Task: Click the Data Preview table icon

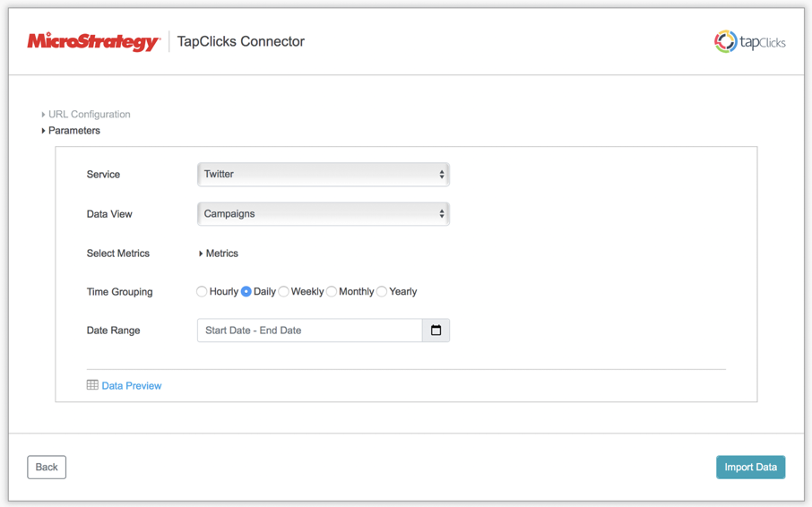Action: (x=92, y=385)
